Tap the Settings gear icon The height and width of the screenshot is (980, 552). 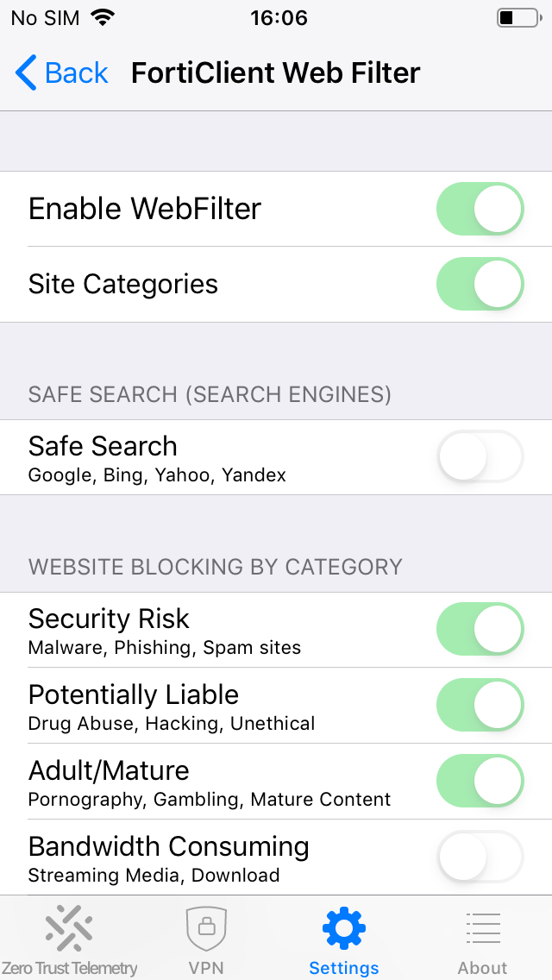(x=344, y=928)
